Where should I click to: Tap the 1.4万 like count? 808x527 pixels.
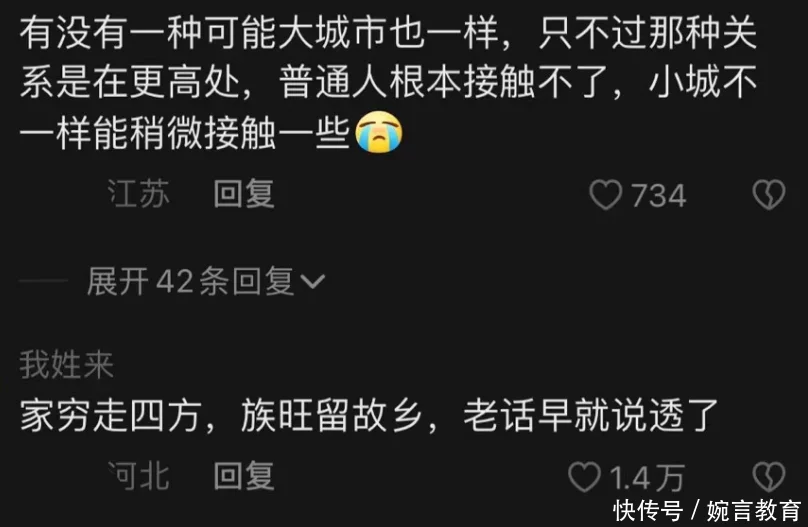(x=647, y=478)
